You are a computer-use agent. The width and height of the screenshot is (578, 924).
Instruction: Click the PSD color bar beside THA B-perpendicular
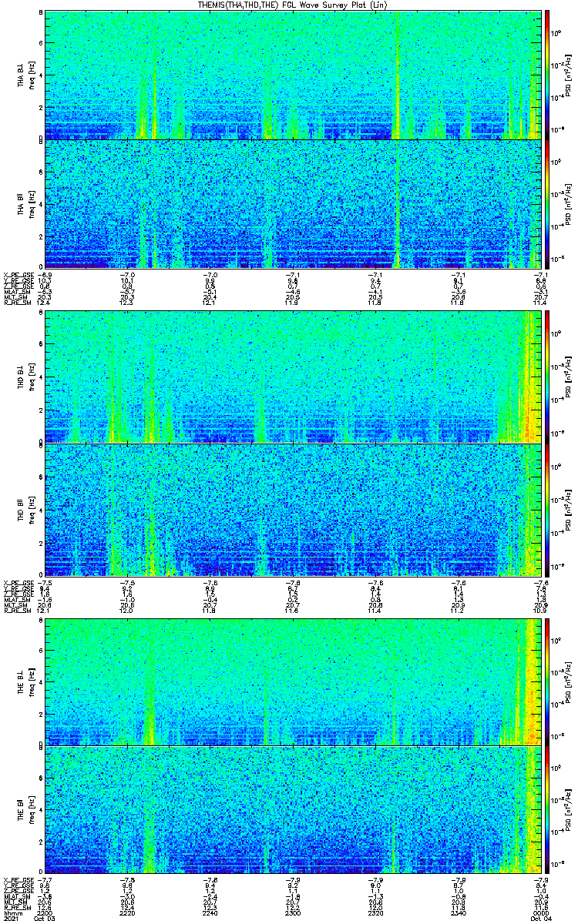coord(547,75)
